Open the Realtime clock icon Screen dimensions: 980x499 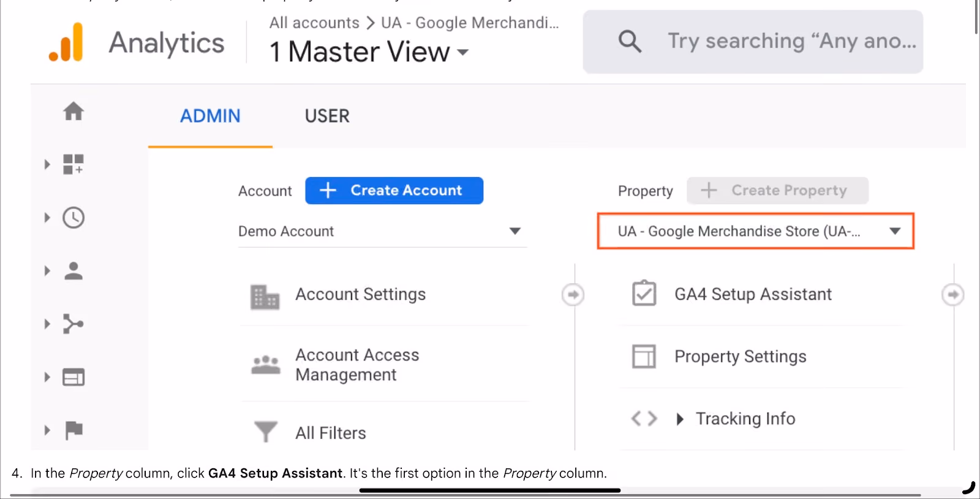pyautogui.click(x=73, y=218)
